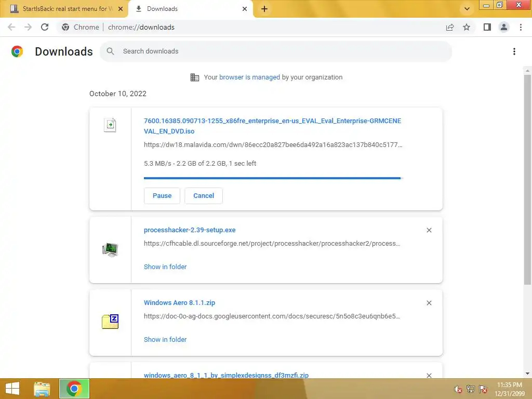Image resolution: width=532 pixels, height=399 pixels.
Task: Close the StartIsBack tab
Action: pyautogui.click(x=121, y=9)
